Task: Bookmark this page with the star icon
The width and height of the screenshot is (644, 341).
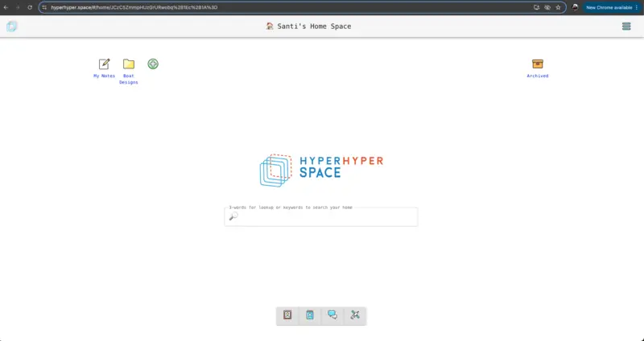Action: pyautogui.click(x=558, y=7)
